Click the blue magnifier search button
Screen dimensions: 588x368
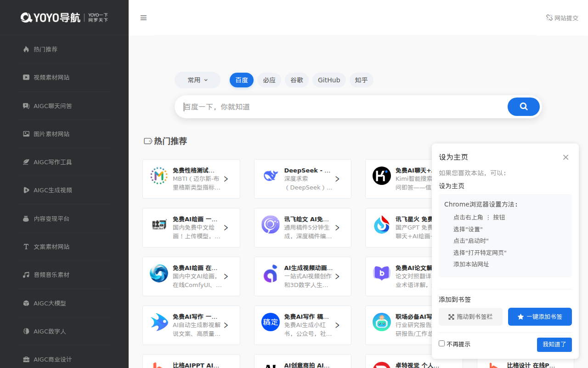click(x=524, y=107)
